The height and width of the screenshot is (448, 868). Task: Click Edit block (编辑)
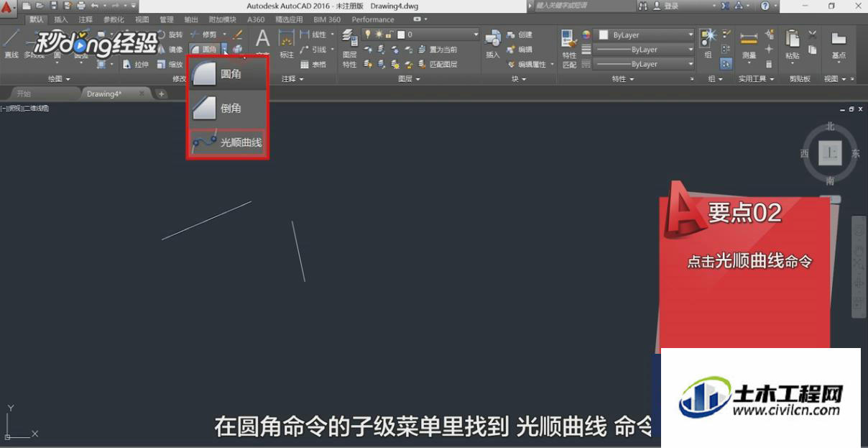click(520, 50)
